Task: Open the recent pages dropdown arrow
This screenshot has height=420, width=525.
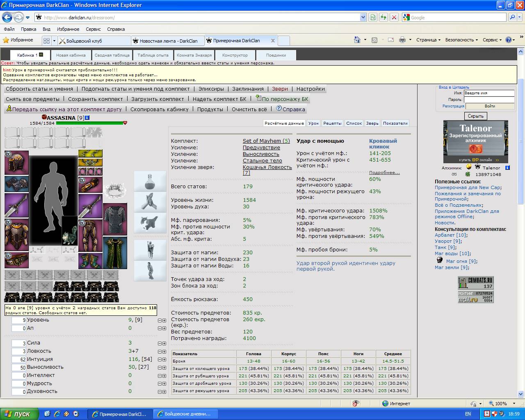Action: click(x=28, y=18)
